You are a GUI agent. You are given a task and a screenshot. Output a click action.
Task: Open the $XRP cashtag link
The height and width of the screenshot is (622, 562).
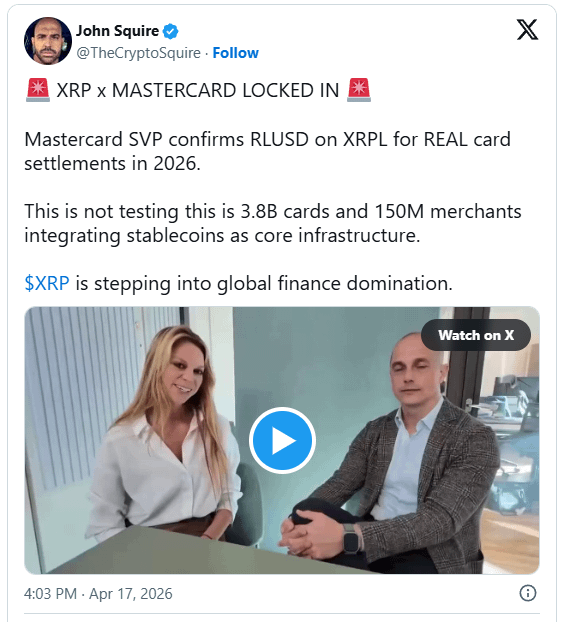click(47, 283)
